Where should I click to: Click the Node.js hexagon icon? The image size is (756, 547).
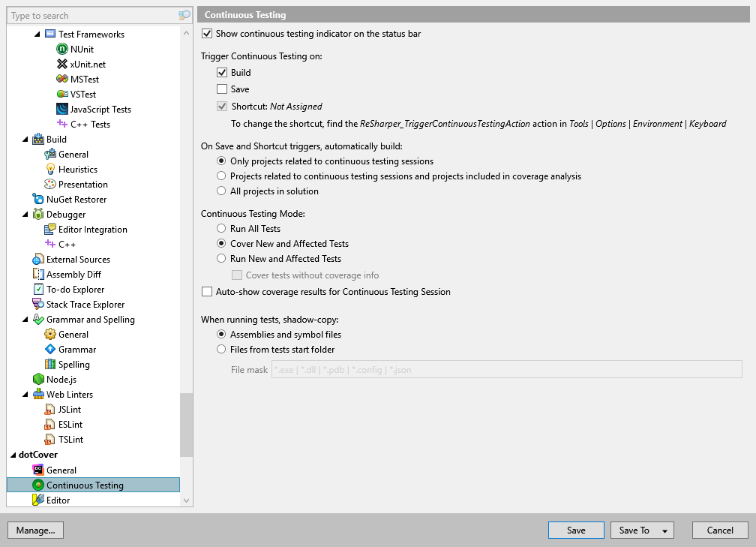(x=38, y=380)
